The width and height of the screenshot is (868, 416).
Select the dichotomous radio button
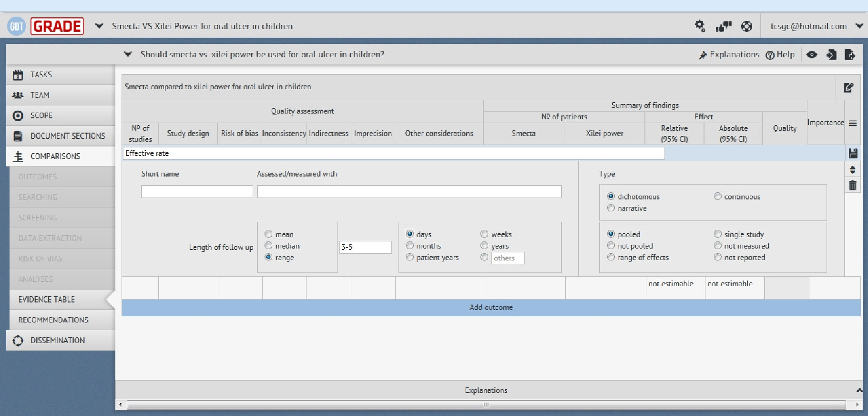coord(611,196)
